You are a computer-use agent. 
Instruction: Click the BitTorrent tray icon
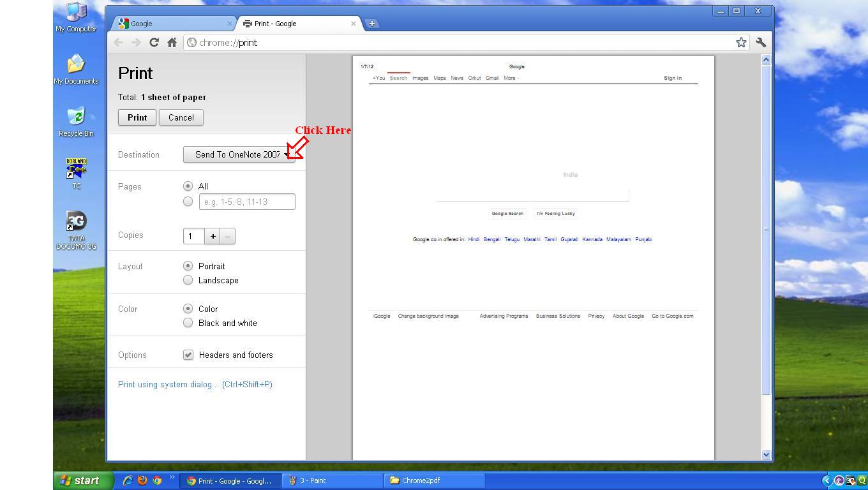tap(839, 480)
